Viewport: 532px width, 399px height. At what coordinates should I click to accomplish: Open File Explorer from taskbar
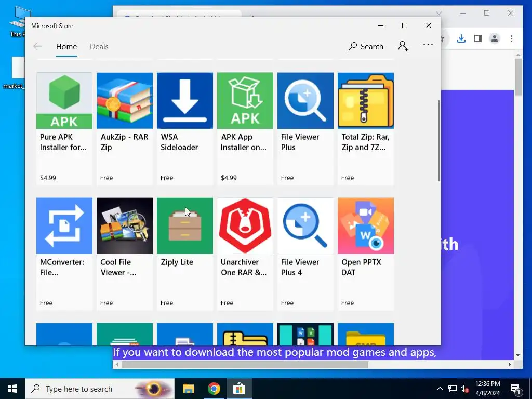(188, 389)
